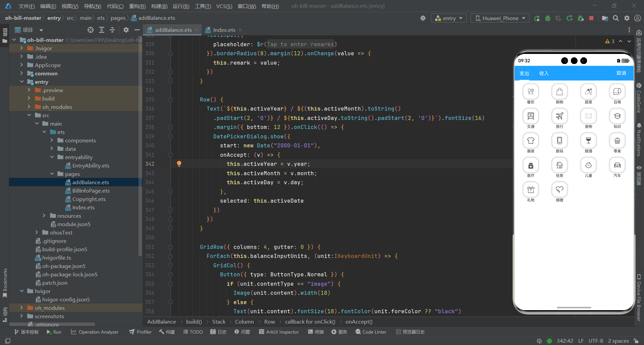Tap the 捐赠 donation heart icon in previewer

coord(559,189)
